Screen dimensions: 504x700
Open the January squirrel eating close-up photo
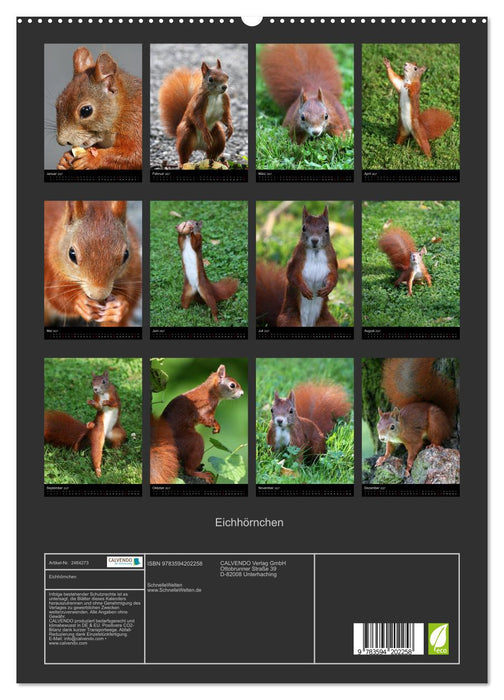pos(93,107)
